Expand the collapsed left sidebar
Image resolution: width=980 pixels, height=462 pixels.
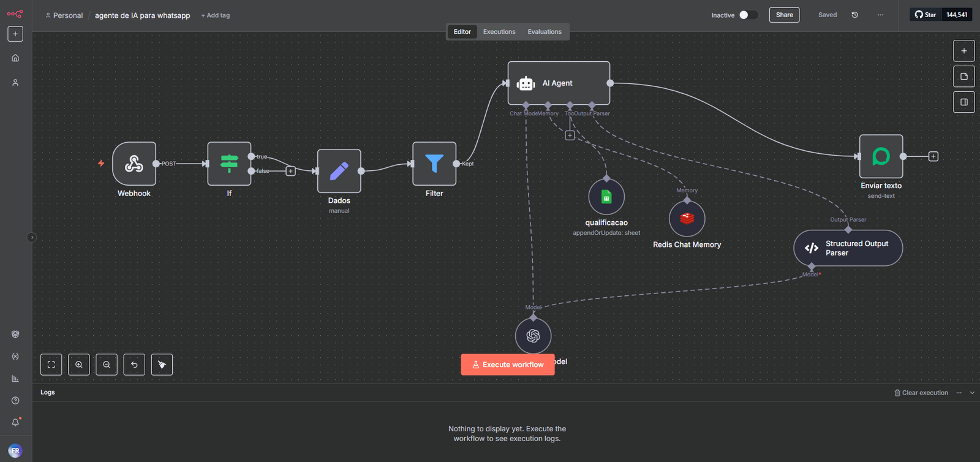coord(32,237)
